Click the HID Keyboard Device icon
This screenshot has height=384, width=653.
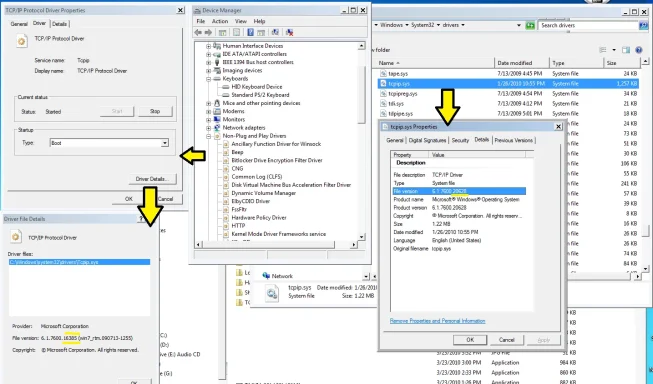click(x=225, y=87)
